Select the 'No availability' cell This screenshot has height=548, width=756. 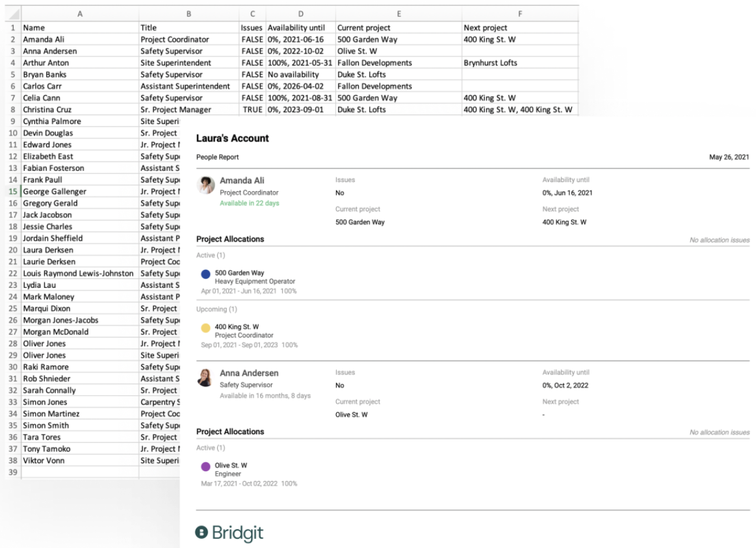tap(300, 74)
